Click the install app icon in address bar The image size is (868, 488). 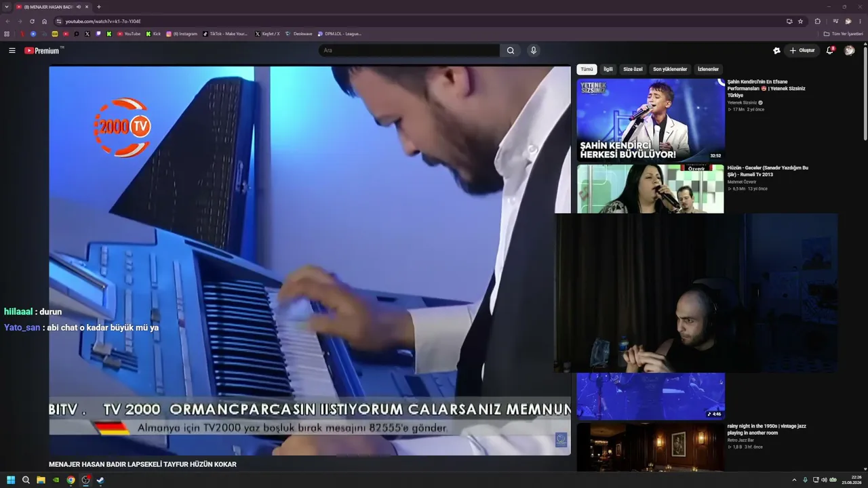[x=789, y=21]
